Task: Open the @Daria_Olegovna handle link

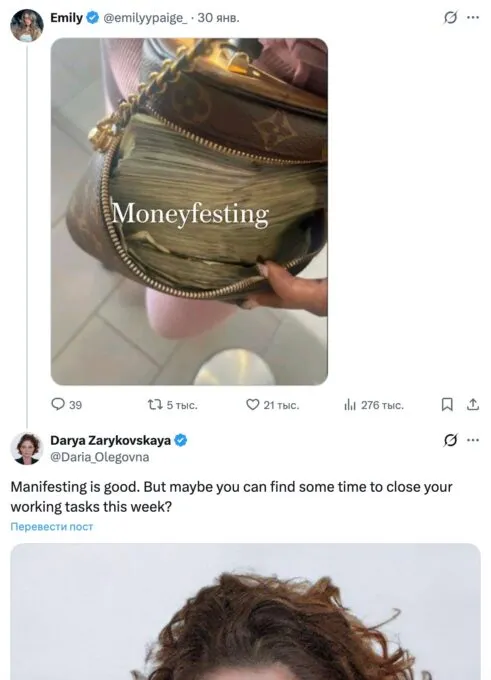Action: pyautogui.click(x=100, y=457)
